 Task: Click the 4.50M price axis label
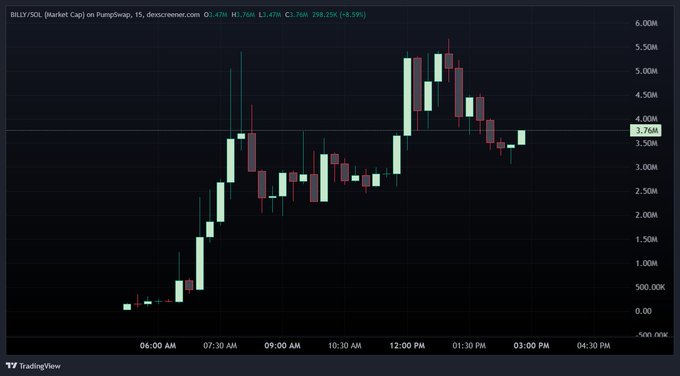(647, 95)
